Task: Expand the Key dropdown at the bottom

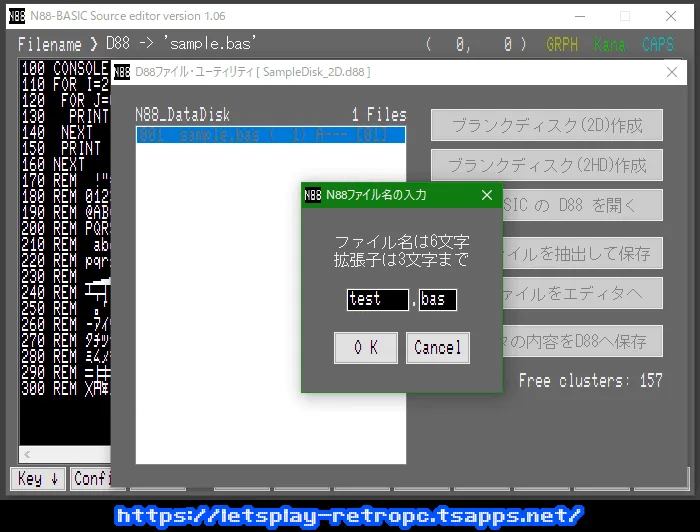Action: click(38, 478)
